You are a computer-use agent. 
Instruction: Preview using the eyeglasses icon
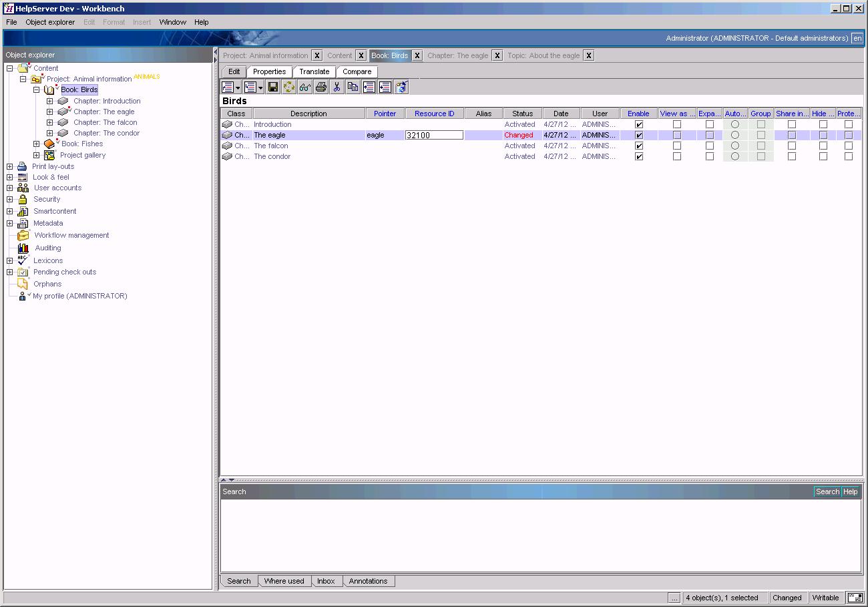305,87
